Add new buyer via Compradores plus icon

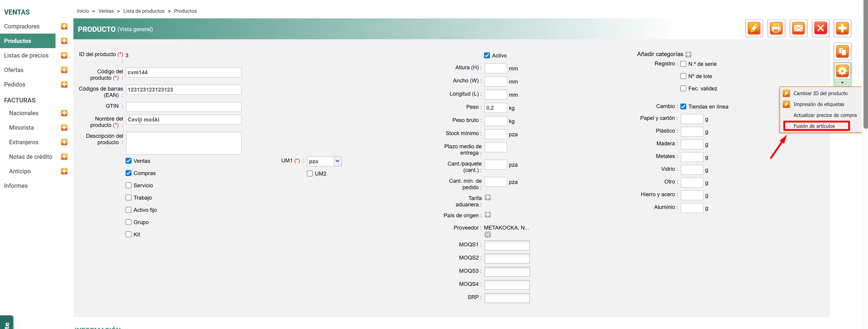pyautogui.click(x=64, y=26)
